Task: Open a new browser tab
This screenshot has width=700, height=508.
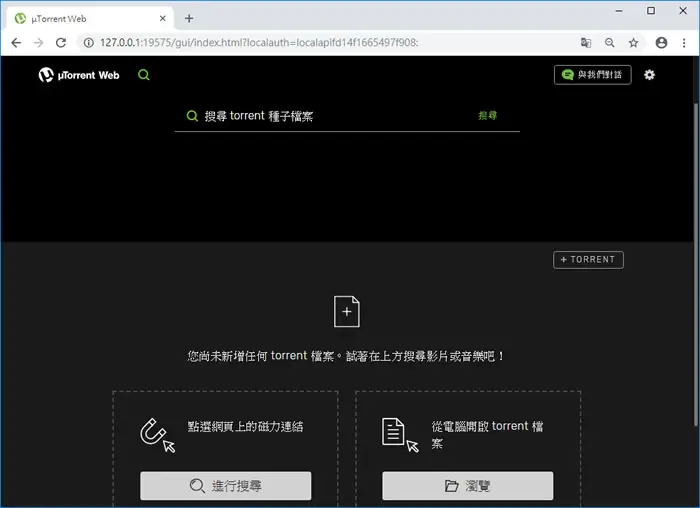Action: pos(189,18)
